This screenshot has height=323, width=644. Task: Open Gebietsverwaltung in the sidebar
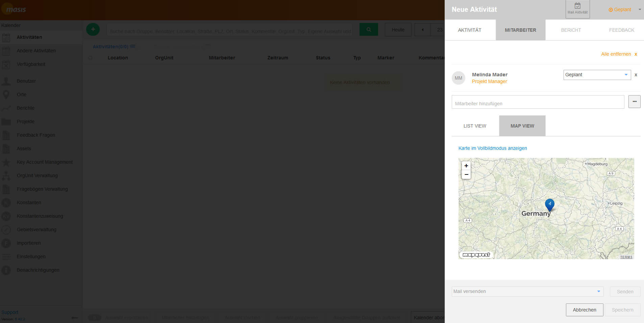click(x=41, y=230)
